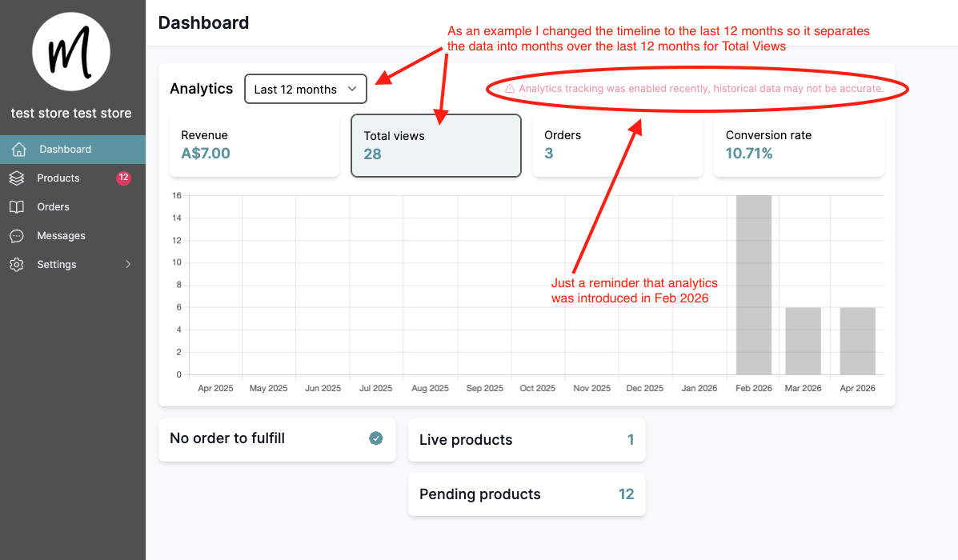Click the Messages chat bubble icon
The image size is (958, 560).
coord(17,236)
